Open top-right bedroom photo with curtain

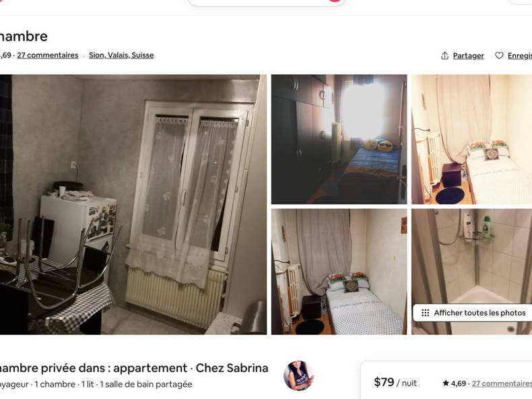(x=471, y=140)
